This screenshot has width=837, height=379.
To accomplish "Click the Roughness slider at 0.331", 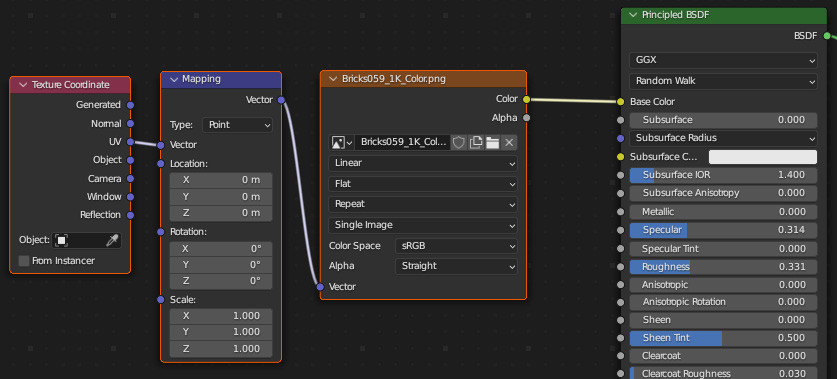I will (x=723, y=266).
